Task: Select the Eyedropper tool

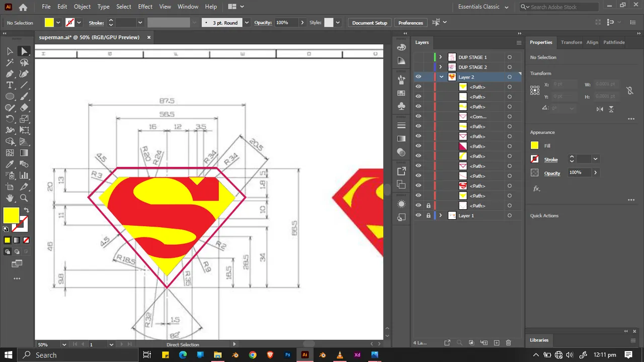Action: pyautogui.click(x=10, y=164)
